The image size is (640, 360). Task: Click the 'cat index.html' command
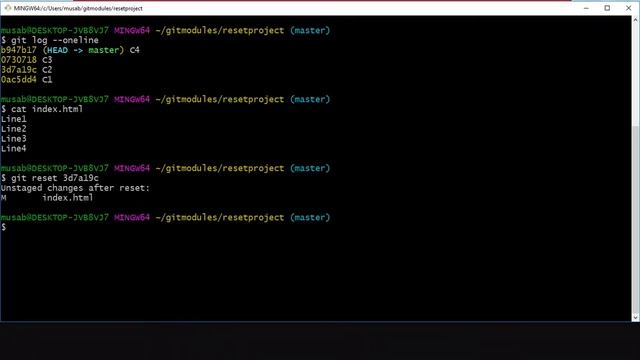pyautogui.click(x=47, y=109)
